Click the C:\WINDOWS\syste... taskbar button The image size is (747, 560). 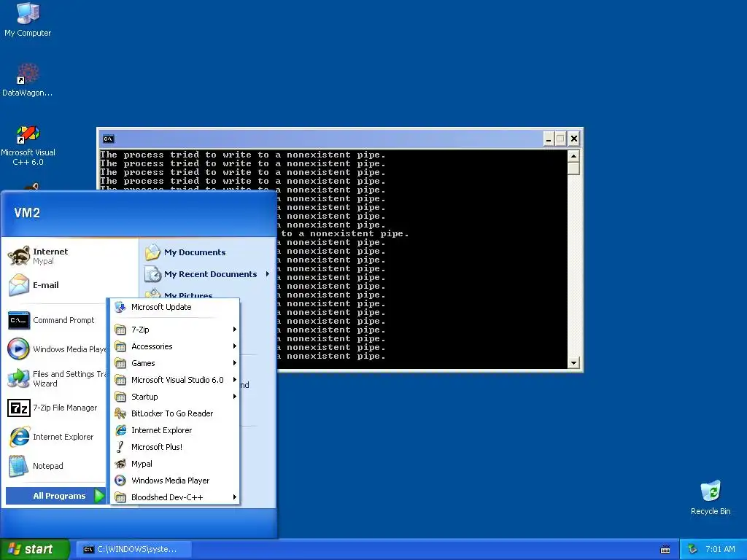134,549
